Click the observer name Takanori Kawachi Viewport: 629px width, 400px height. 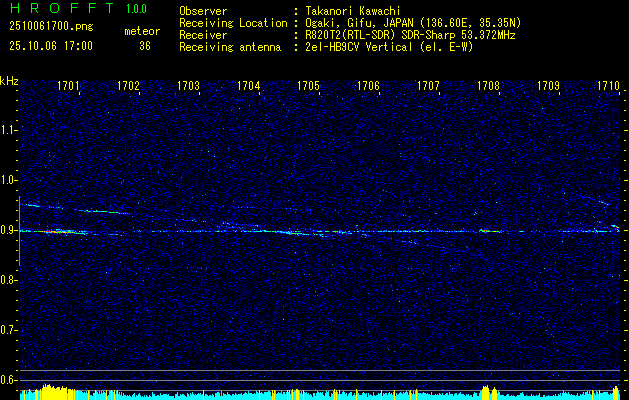[353, 12]
